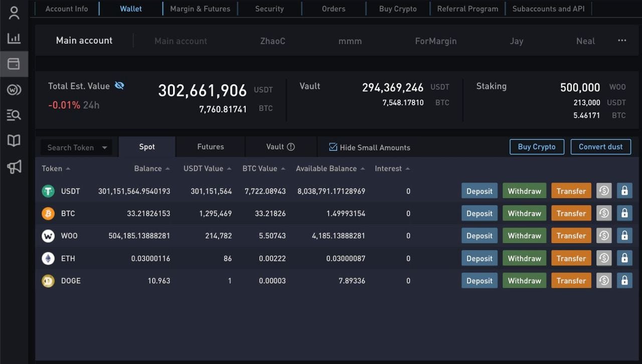Sort by the BTC Value column
The width and height of the screenshot is (642, 364).
[x=264, y=168]
